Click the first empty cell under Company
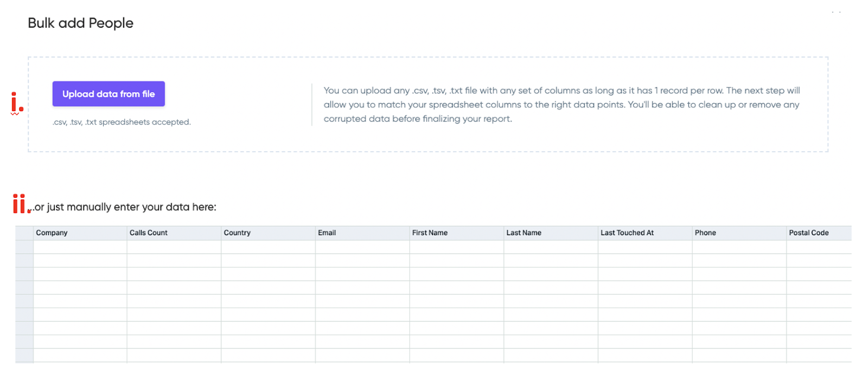868x368 pixels. click(x=80, y=247)
